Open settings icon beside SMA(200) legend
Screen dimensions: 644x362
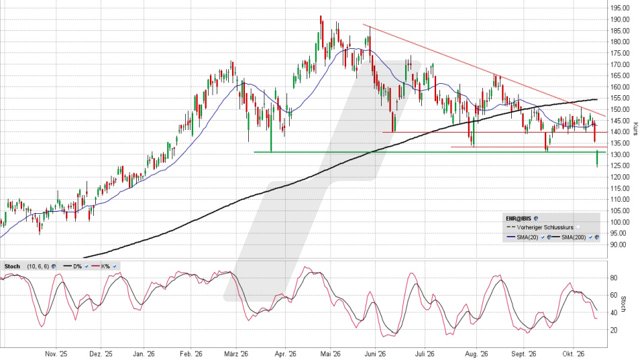[597, 237]
